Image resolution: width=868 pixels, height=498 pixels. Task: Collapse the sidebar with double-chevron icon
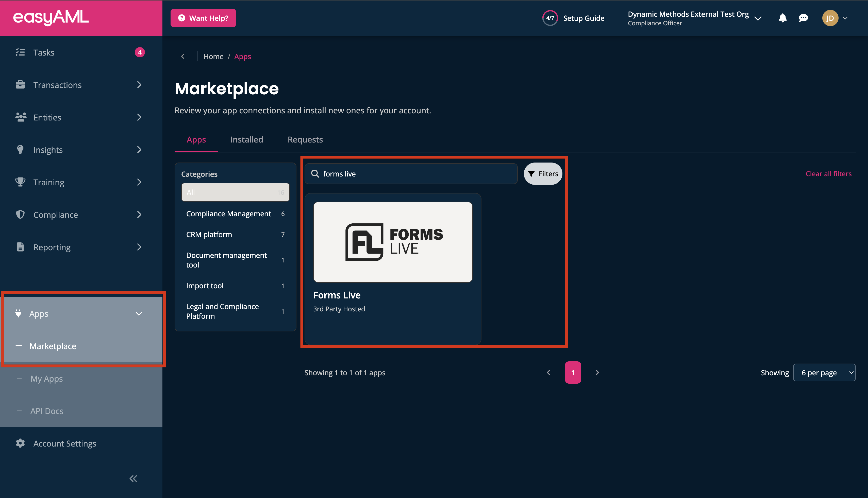(x=133, y=478)
